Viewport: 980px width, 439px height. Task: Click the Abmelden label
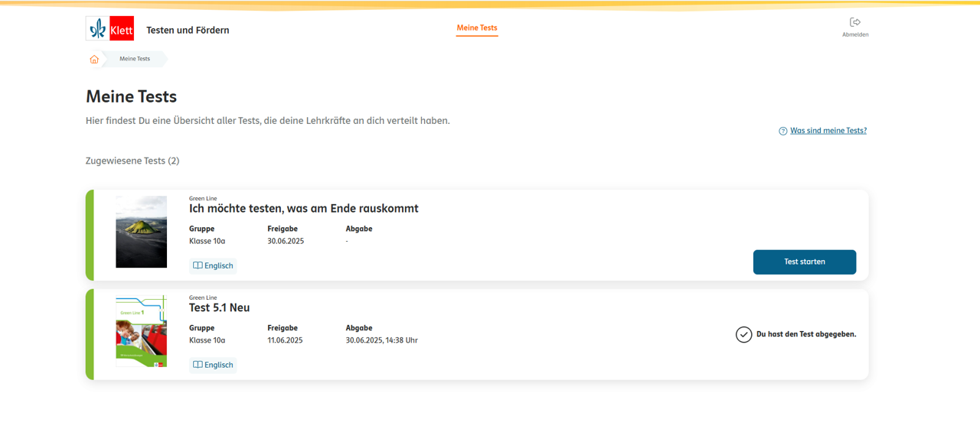click(855, 34)
